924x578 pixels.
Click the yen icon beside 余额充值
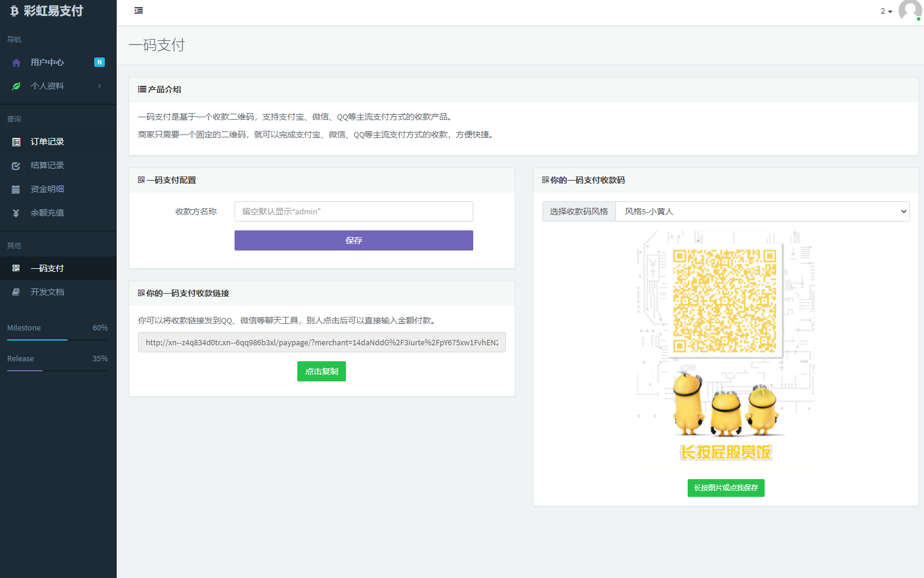click(x=17, y=213)
